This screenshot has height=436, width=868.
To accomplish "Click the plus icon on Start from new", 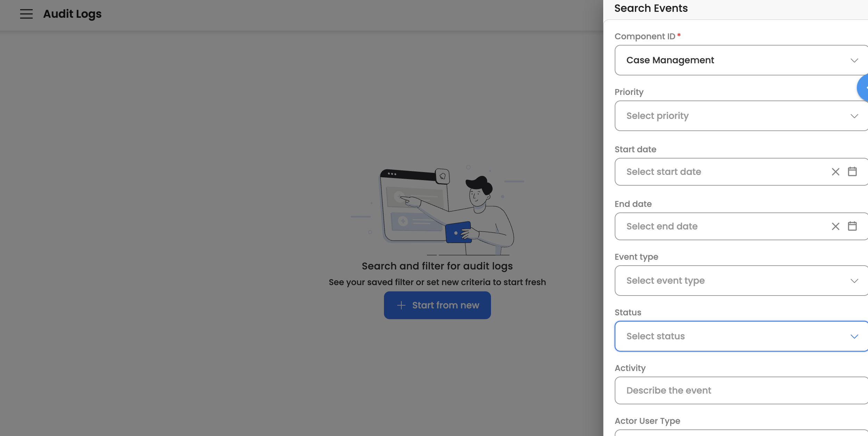I will click(401, 305).
